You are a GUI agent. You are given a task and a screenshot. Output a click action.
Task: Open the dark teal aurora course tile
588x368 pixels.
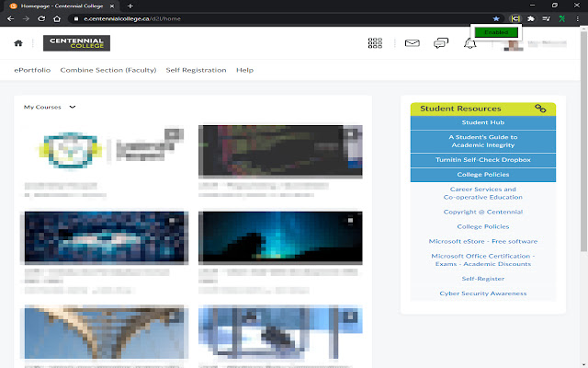tap(280, 237)
